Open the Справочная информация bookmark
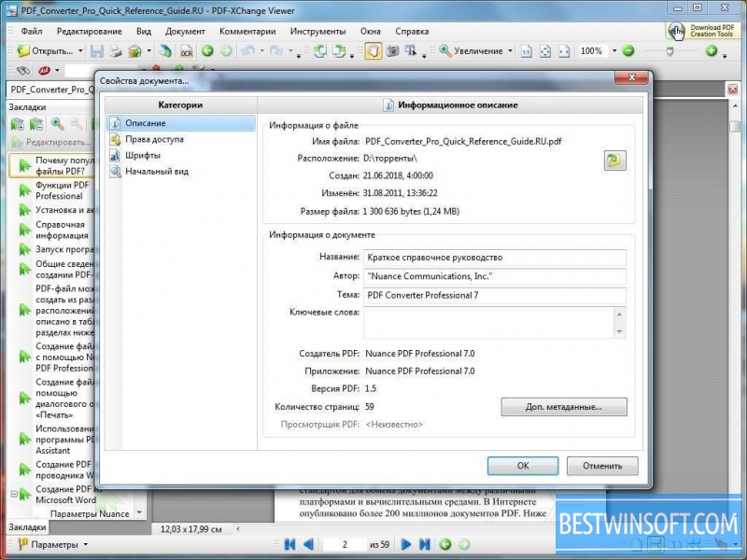 pos(62,230)
